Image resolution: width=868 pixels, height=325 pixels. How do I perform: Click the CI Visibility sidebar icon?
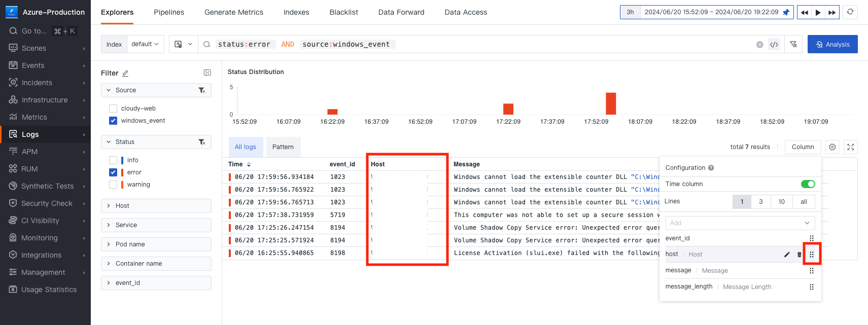click(13, 221)
